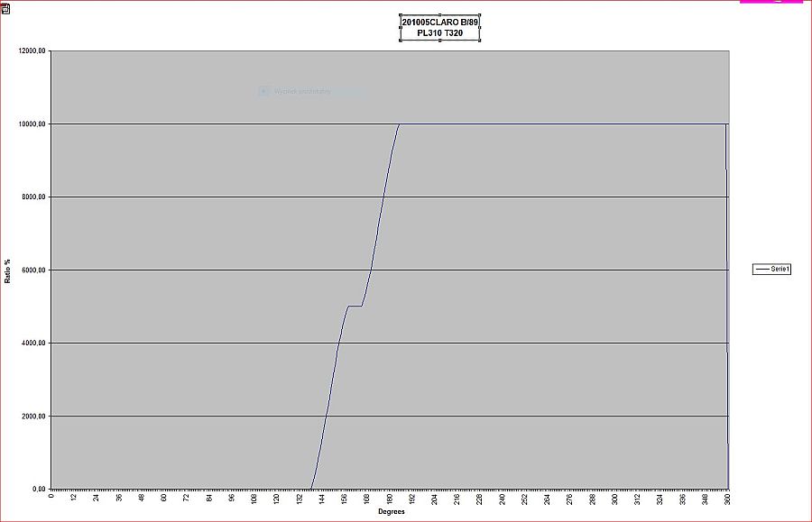812x522 pixels.
Task: Click the 0,00 value axis label
Action: 39,489
